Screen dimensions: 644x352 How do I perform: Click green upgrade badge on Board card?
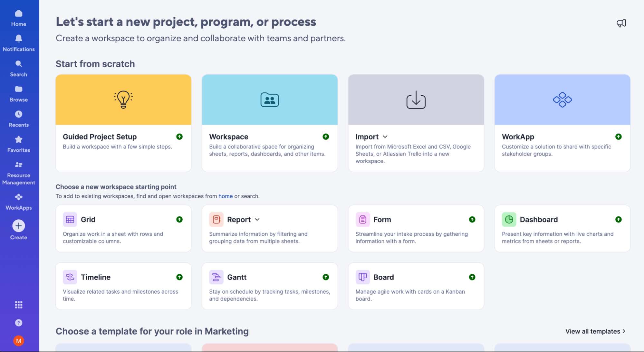click(472, 277)
